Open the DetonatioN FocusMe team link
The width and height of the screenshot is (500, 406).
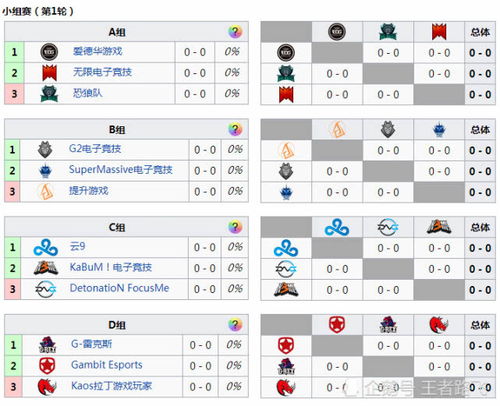(x=119, y=288)
